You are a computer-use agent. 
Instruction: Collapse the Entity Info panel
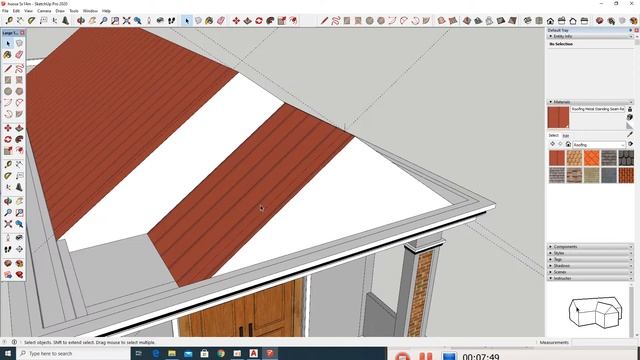click(590, 36)
